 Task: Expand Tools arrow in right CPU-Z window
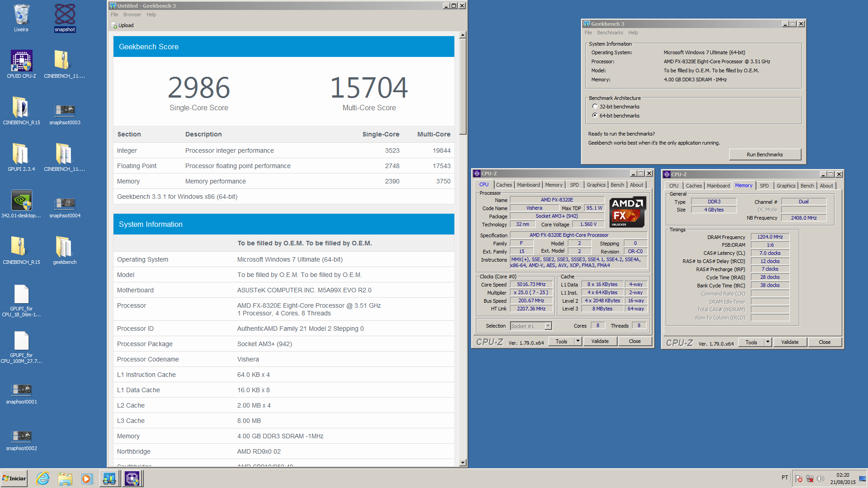coord(768,343)
